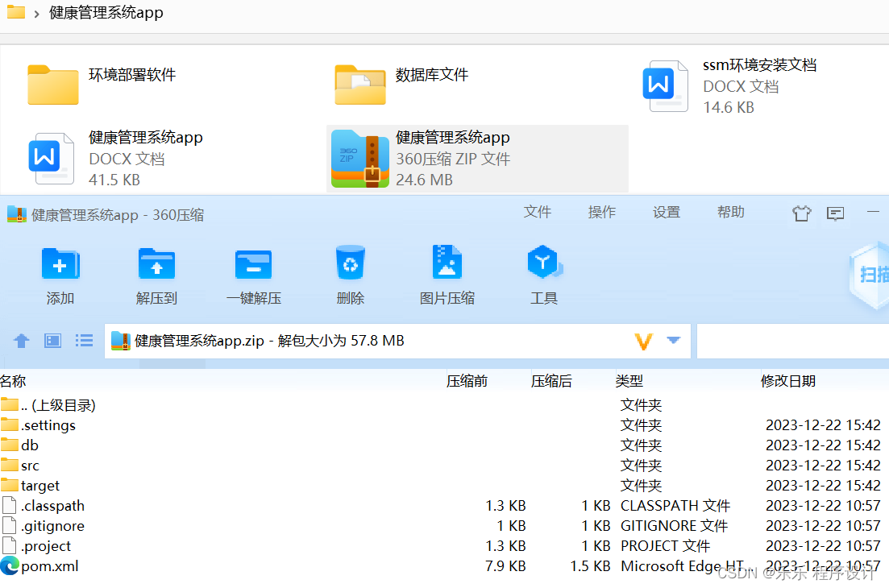889x588 pixels.
Task: Select the 环境部署软件 folder
Action: pos(102,85)
